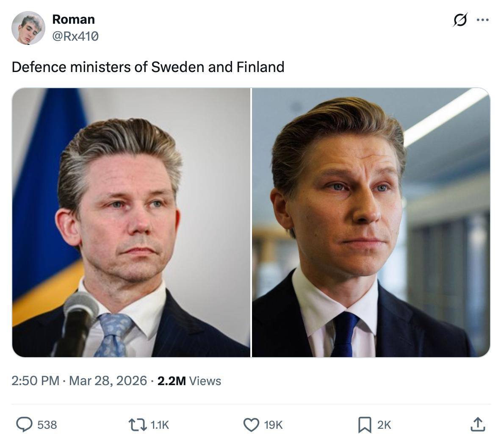The height and width of the screenshot is (444, 504).
Task: Click the 19K likes count
Action: coord(273,425)
